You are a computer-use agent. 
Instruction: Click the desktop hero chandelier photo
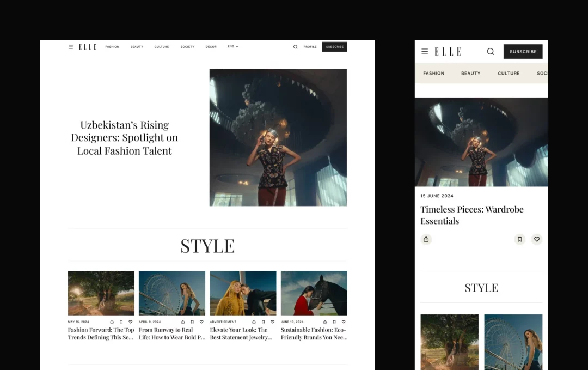pos(278,137)
